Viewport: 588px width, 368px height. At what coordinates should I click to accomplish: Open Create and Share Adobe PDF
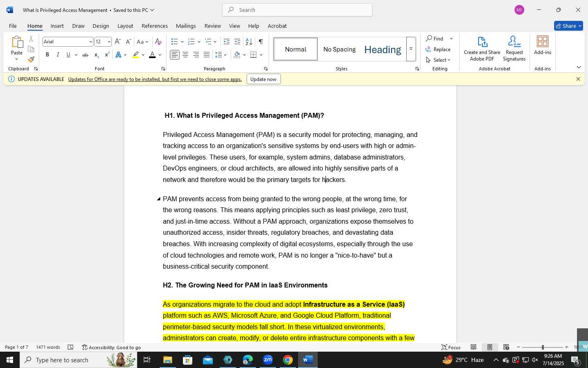[482, 49]
